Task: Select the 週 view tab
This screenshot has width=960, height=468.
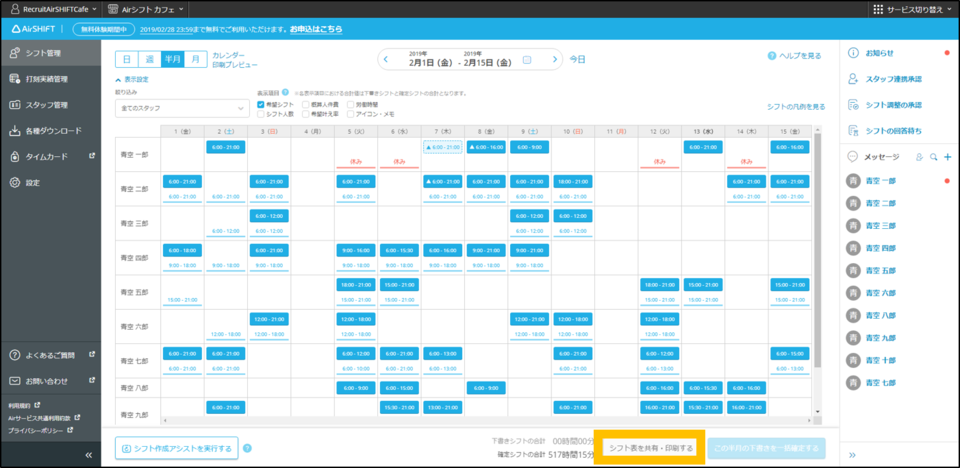Action: click(x=149, y=59)
